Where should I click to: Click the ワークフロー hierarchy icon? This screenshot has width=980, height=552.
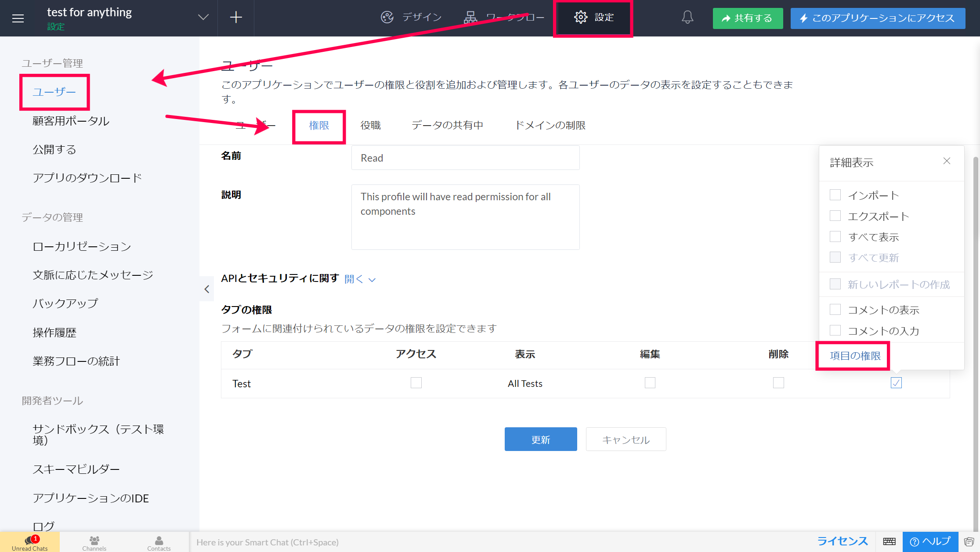(470, 18)
